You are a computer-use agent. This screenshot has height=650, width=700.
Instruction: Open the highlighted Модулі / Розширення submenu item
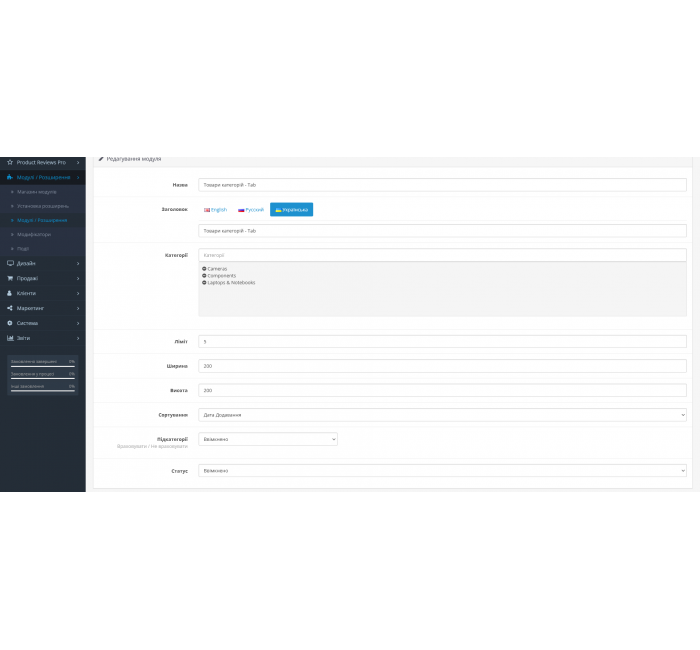pos(42,220)
